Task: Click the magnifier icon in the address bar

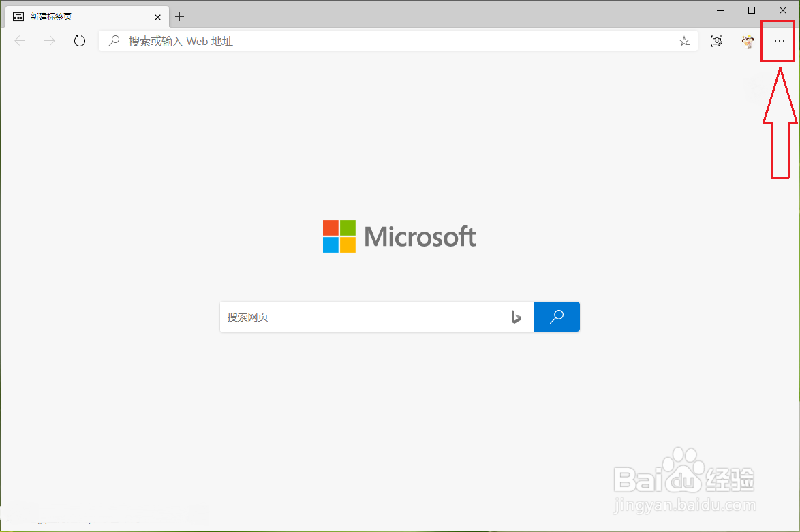Action: tap(114, 41)
